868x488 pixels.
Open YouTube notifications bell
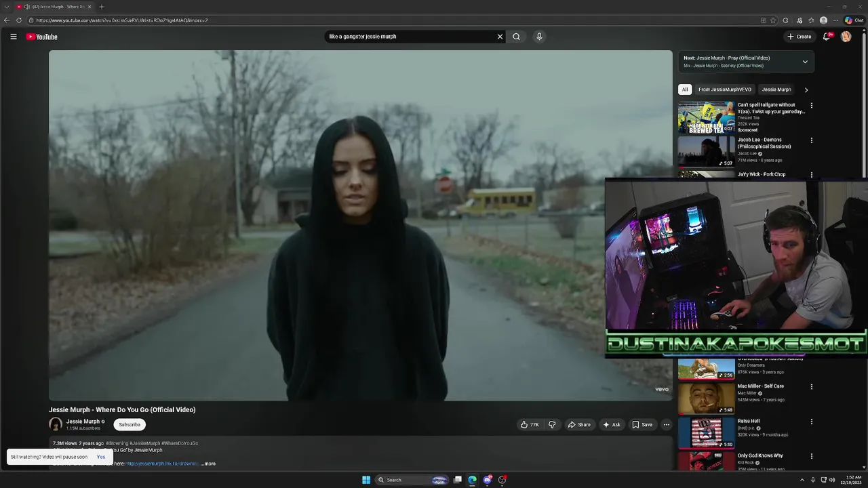(x=827, y=37)
